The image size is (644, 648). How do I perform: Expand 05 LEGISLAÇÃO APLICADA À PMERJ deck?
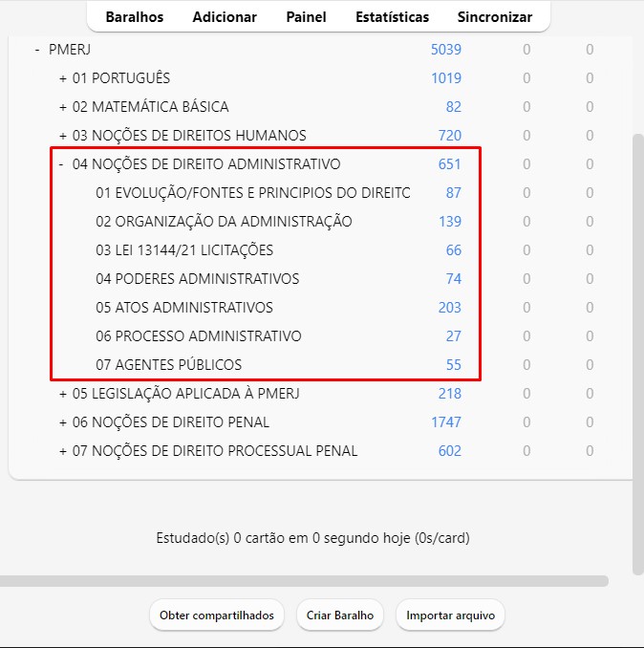click(63, 394)
